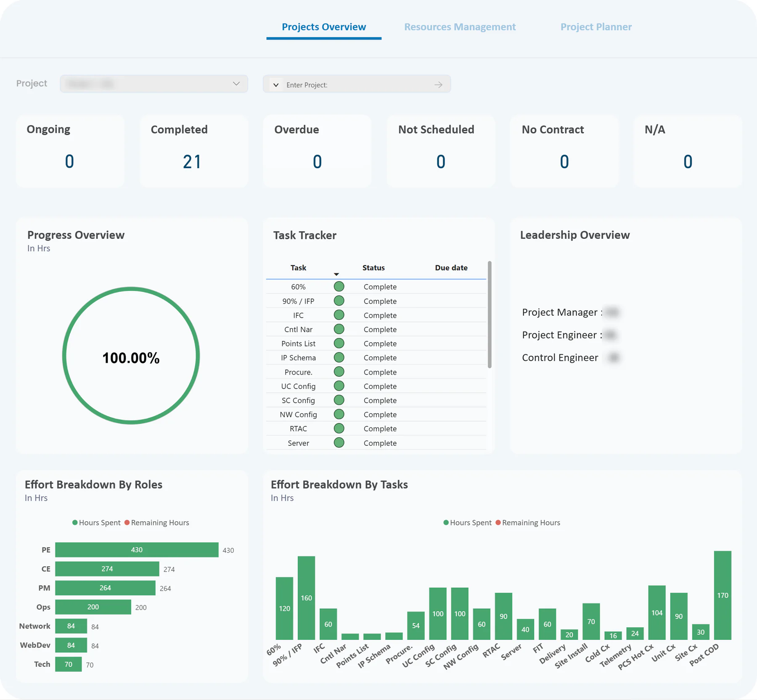Switch to Resources Management tab
The image size is (757, 700).
coord(460,27)
